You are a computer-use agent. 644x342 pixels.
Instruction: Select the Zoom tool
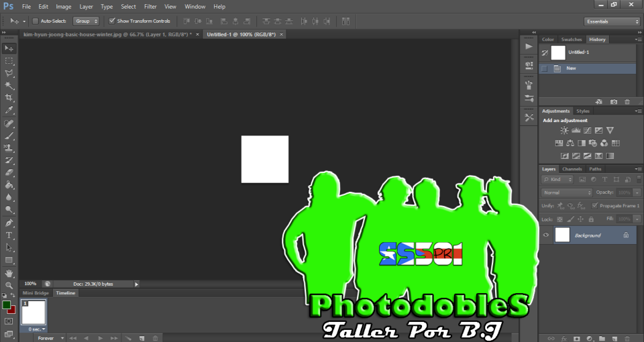pyautogui.click(x=9, y=285)
